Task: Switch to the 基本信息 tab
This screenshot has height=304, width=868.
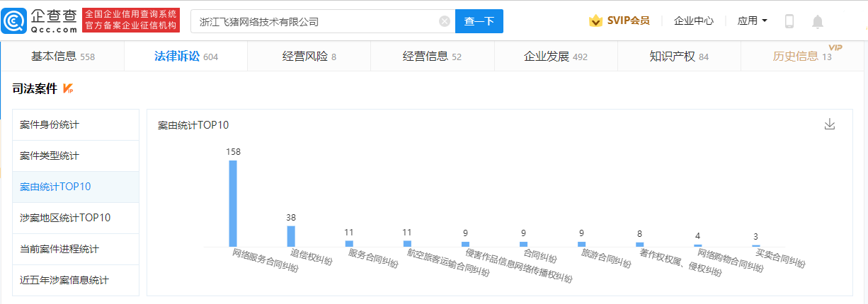Action: tap(62, 57)
